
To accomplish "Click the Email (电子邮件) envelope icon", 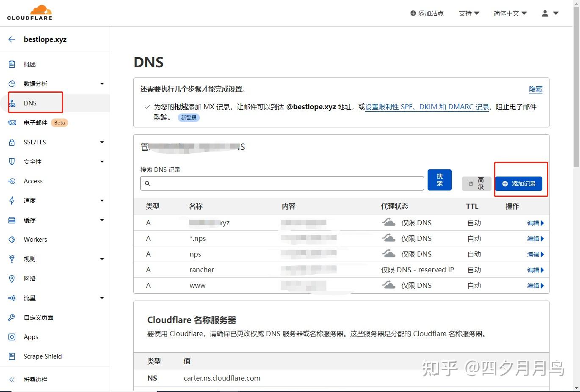I will (12, 123).
